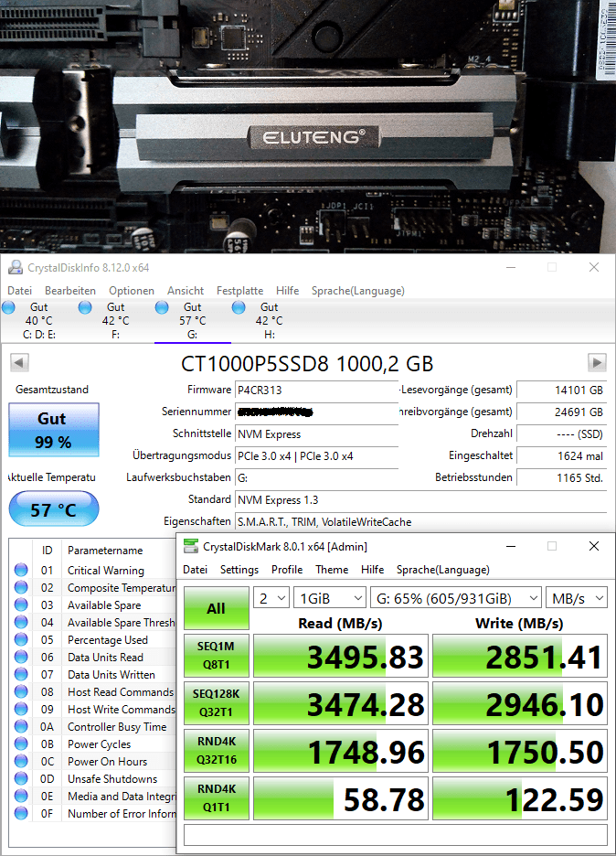The height and width of the screenshot is (856, 616).
Task: Click blue health icon of F: disk
Action: (85, 307)
